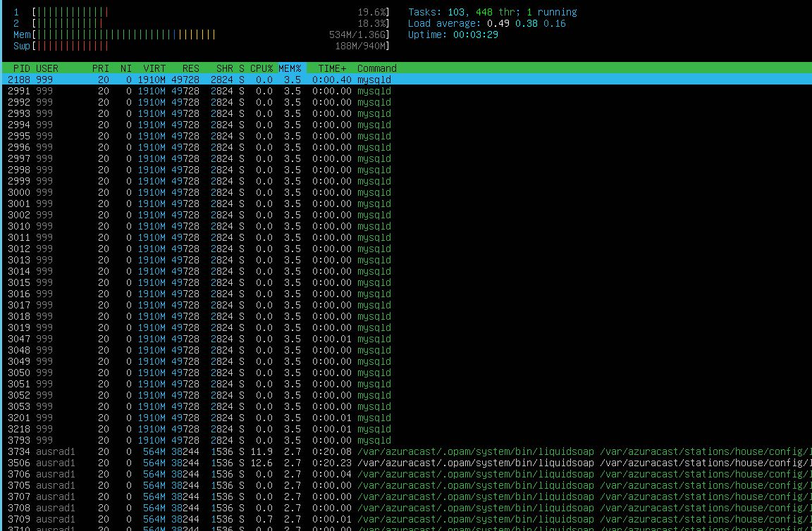Select process row with PID 3001

(x=406, y=204)
